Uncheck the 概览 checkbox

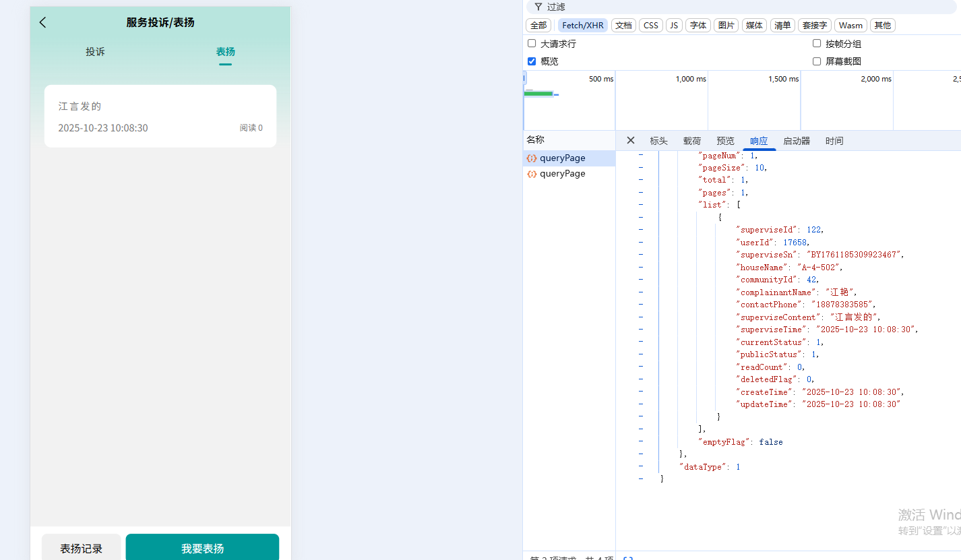[532, 61]
